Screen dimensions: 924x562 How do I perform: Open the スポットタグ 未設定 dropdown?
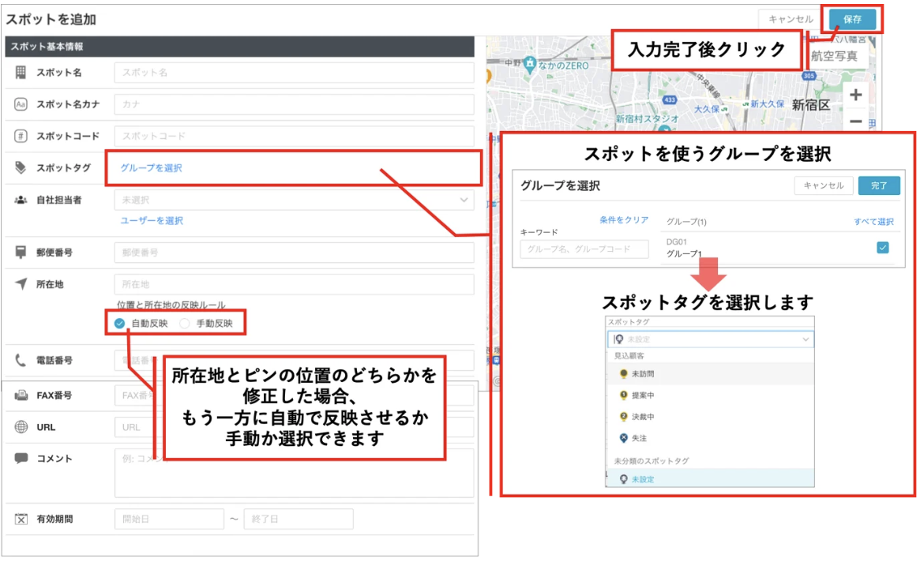point(710,339)
